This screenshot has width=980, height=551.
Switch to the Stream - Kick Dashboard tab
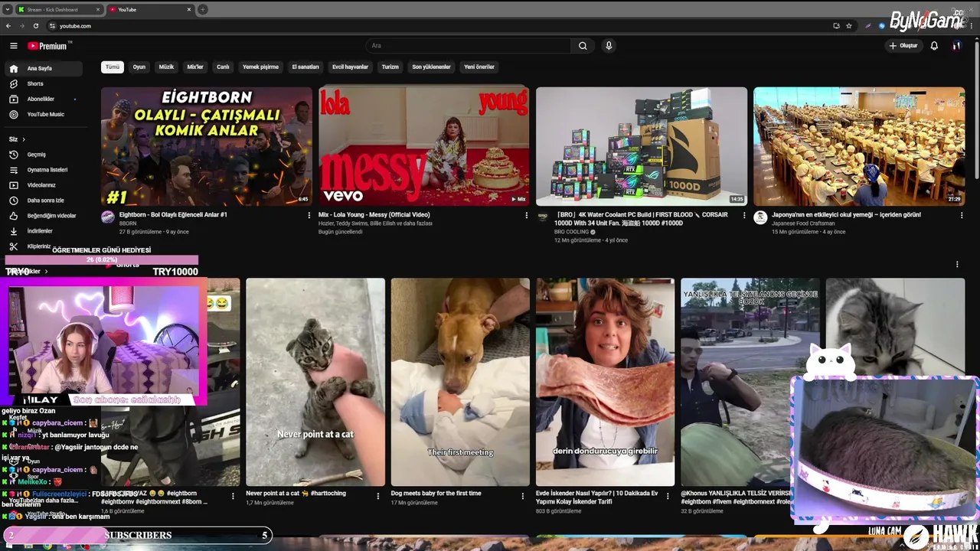click(x=58, y=10)
